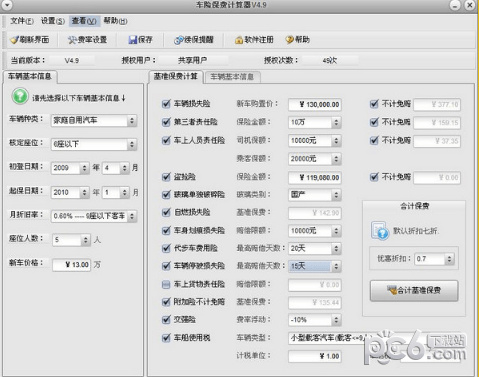
Task: Open the window menu button at top-left
Action: tap(7, 5)
